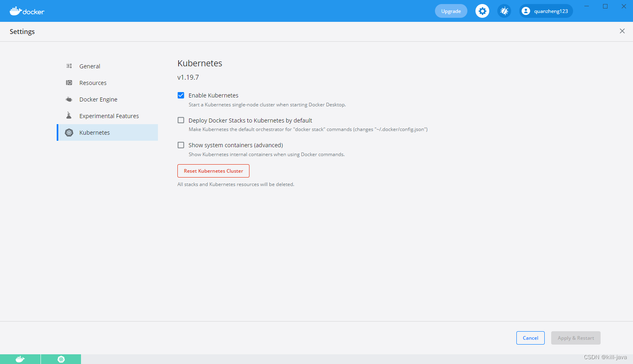Viewport: 633px width, 364px height.
Task: Open the Resources settings tab
Action: pos(108,83)
